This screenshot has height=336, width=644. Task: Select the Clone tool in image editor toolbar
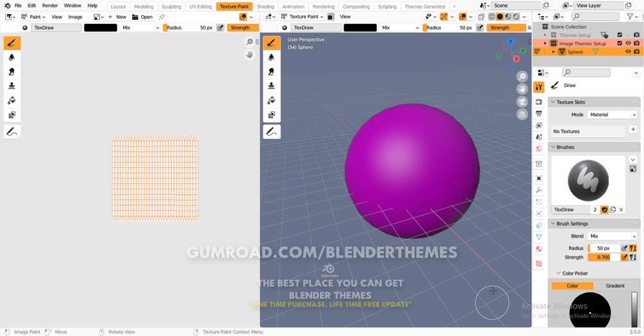click(12, 86)
